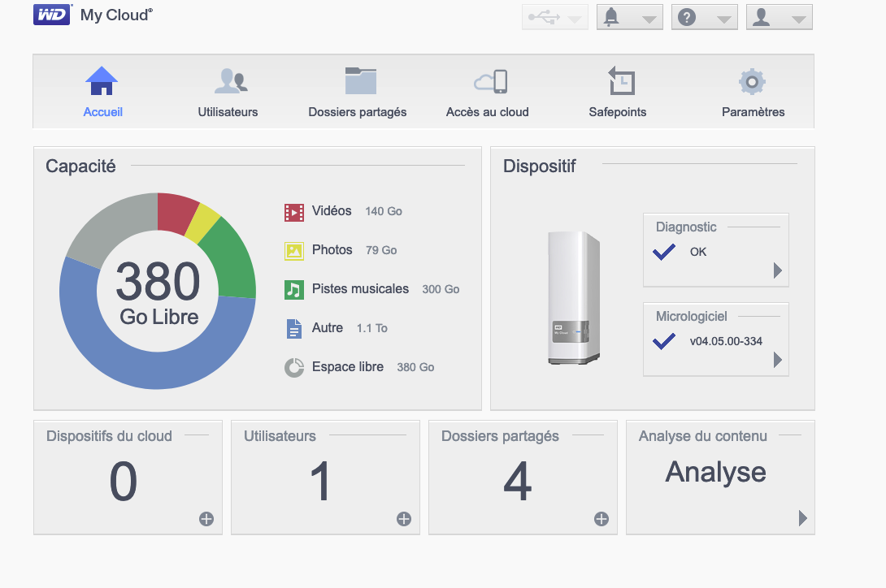
Task: Click the Dispositifs du cloud count 0
Action: (124, 482)
